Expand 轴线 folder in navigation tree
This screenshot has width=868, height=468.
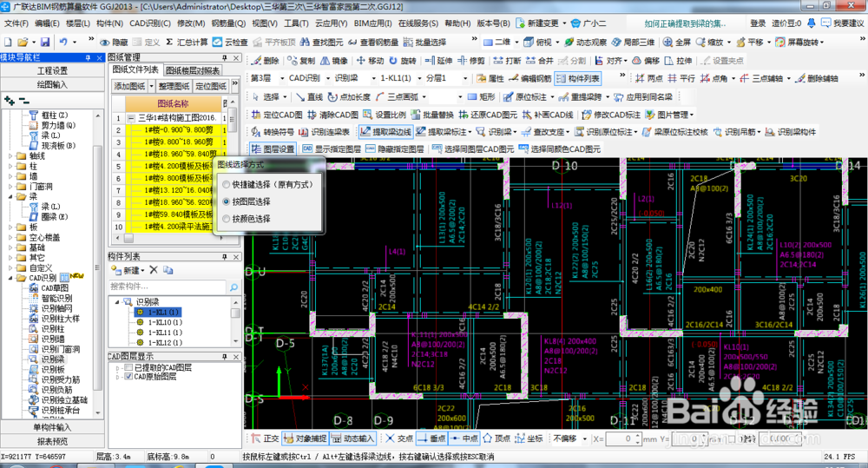[10, 155]
